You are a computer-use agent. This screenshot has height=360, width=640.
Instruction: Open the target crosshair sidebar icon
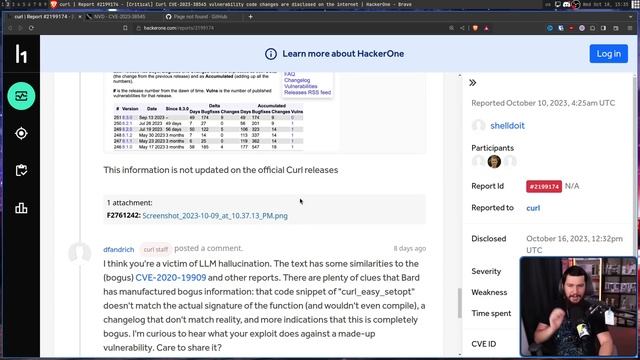21,133
